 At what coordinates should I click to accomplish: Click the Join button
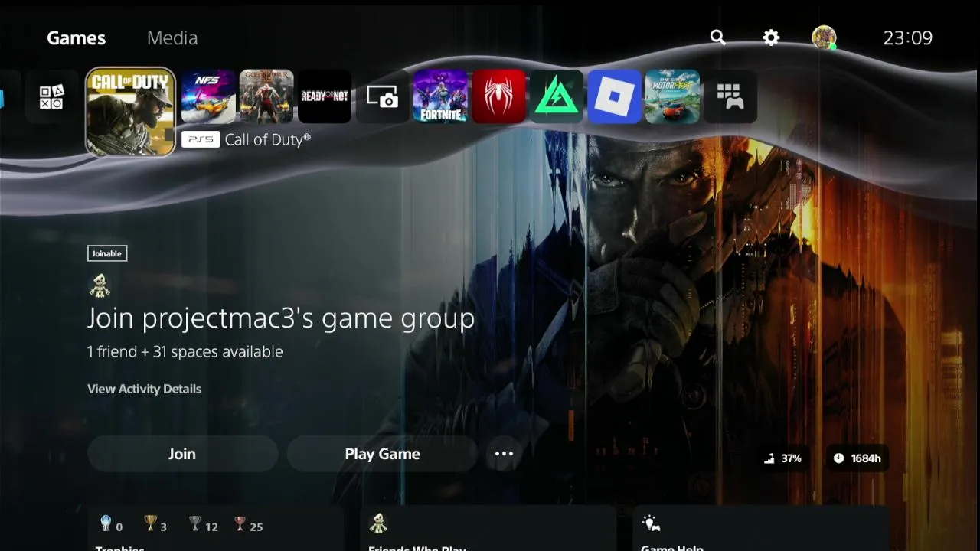[x=182, y=454]
